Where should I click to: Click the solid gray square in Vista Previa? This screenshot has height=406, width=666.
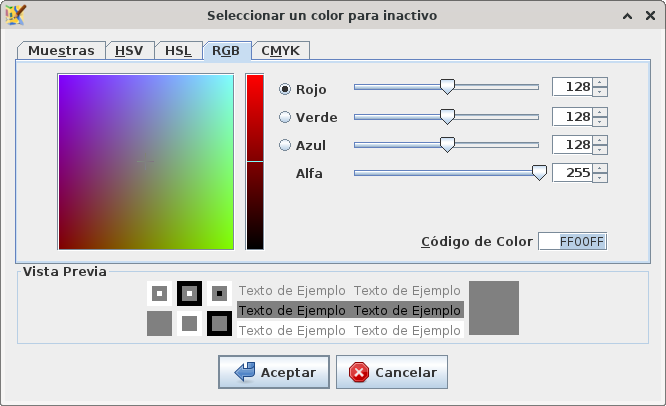159,324
